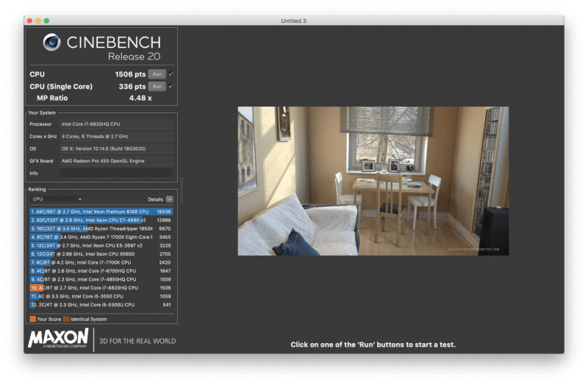Click the orange Your Score legend swatch

point(33,320)
